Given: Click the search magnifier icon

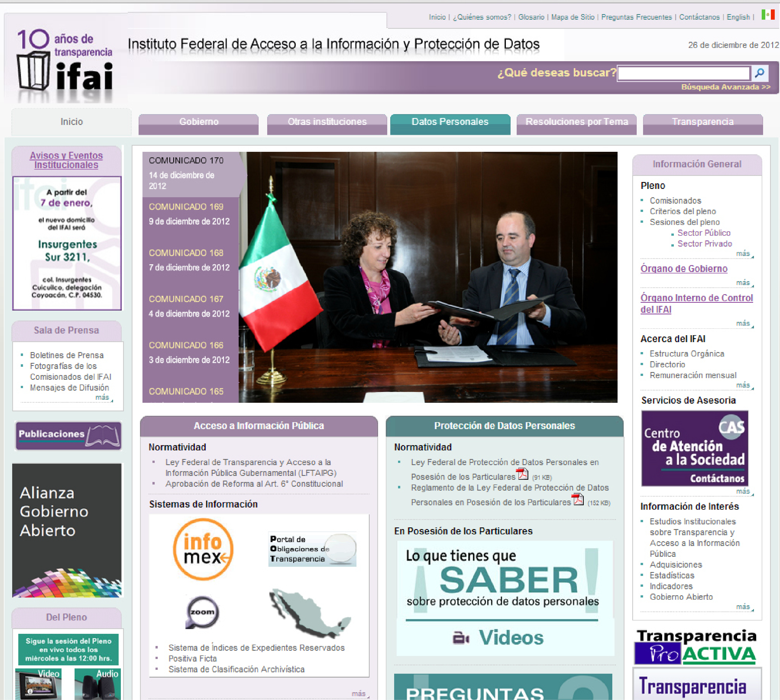Looking at the screenshot, I should 759,73.
